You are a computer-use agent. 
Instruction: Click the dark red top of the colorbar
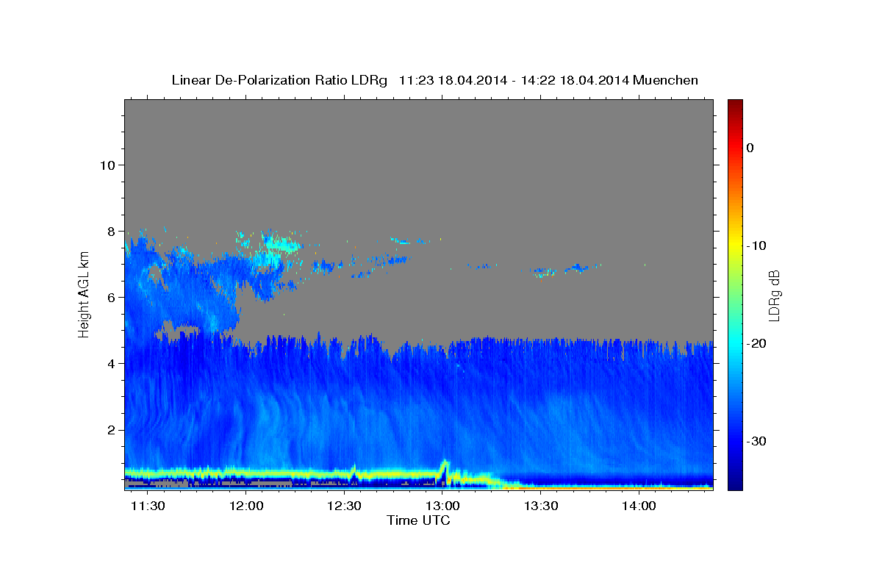coord(735,105)
